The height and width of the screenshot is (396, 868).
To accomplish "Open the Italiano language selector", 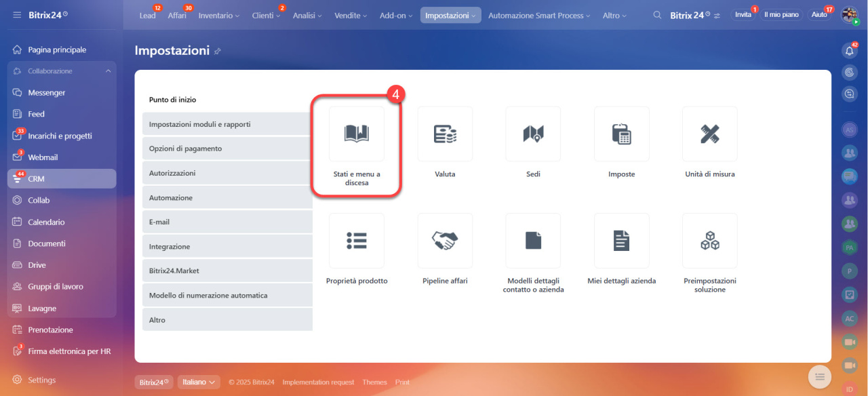I will tap(199, 382).
